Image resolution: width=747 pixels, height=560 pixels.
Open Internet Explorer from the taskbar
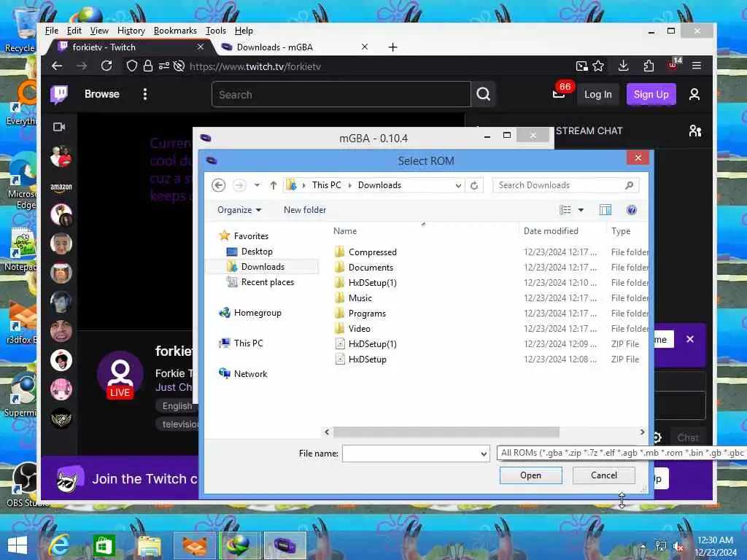coord(61,545)
